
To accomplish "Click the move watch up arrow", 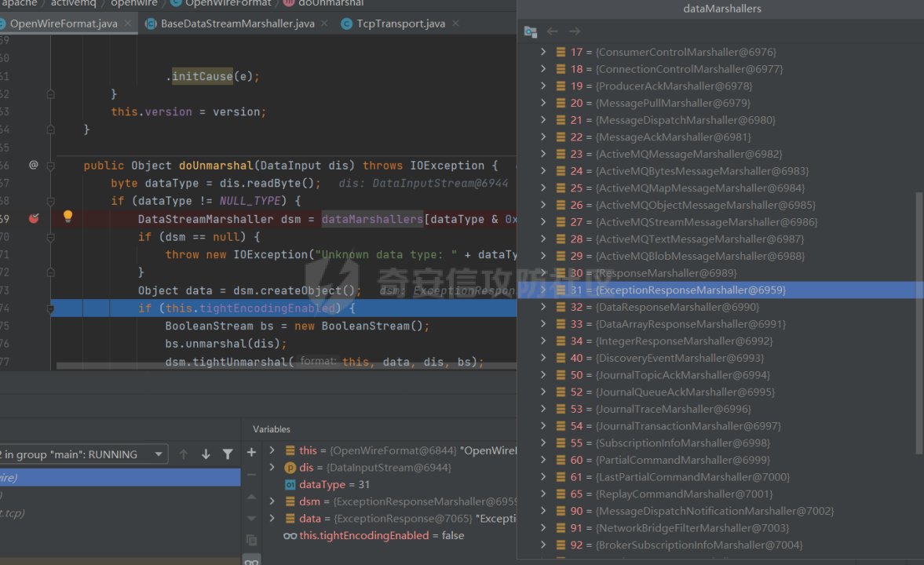I will pyautogui.click(x=252, y=497).
